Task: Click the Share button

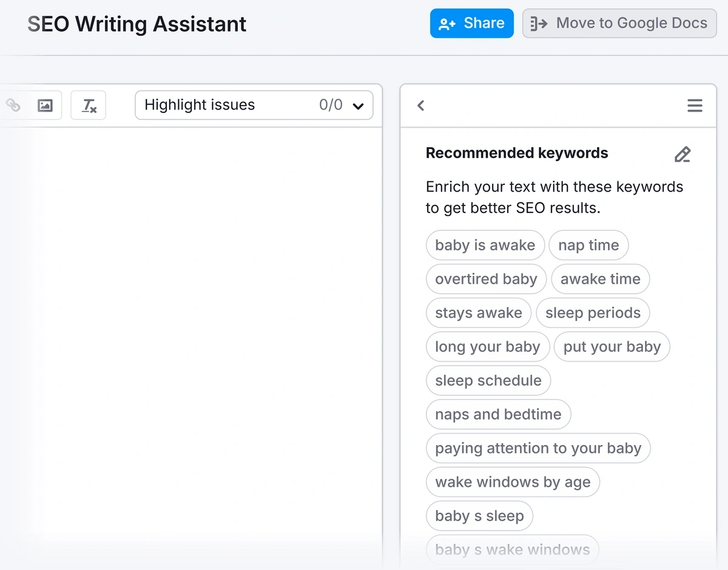Action: click(471, 23)
